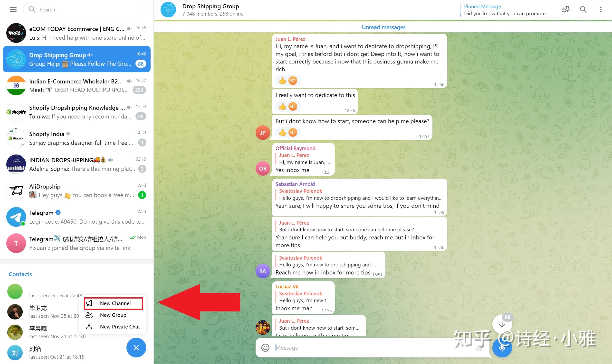Click New Private Chat menu option

(x=119, y=327)
